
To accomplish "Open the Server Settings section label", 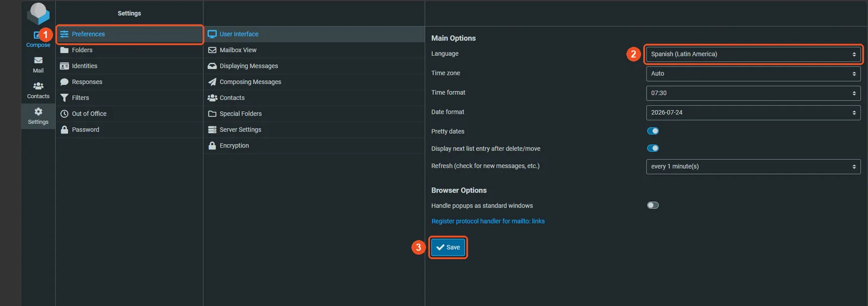I will [x=240, y=130].
